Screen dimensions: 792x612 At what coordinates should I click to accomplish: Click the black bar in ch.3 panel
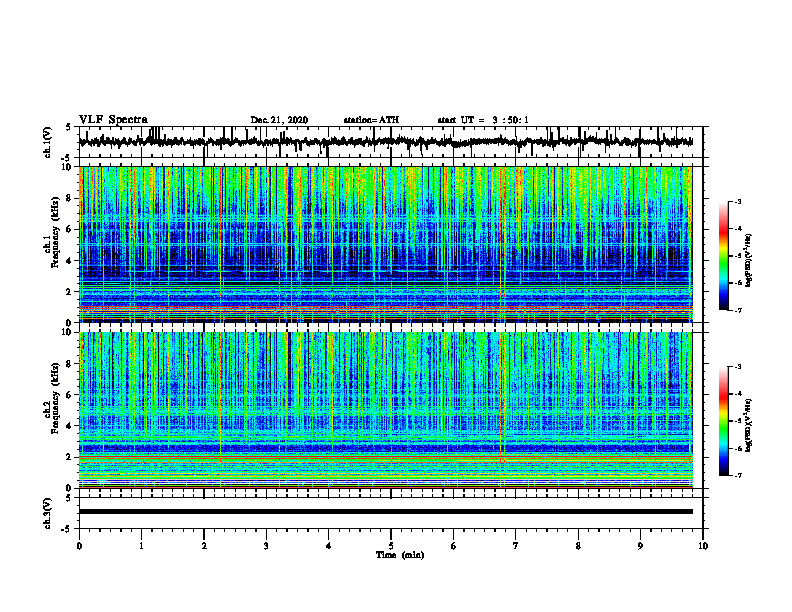[385, 512]
